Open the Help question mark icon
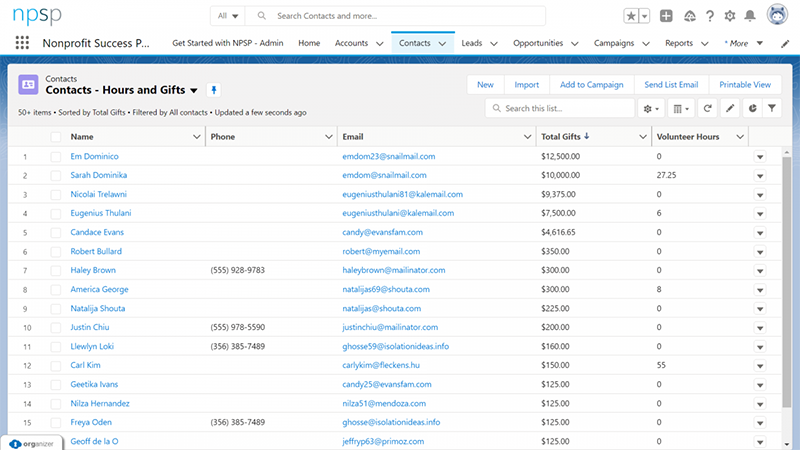800x450 pixels. [710, 16]
